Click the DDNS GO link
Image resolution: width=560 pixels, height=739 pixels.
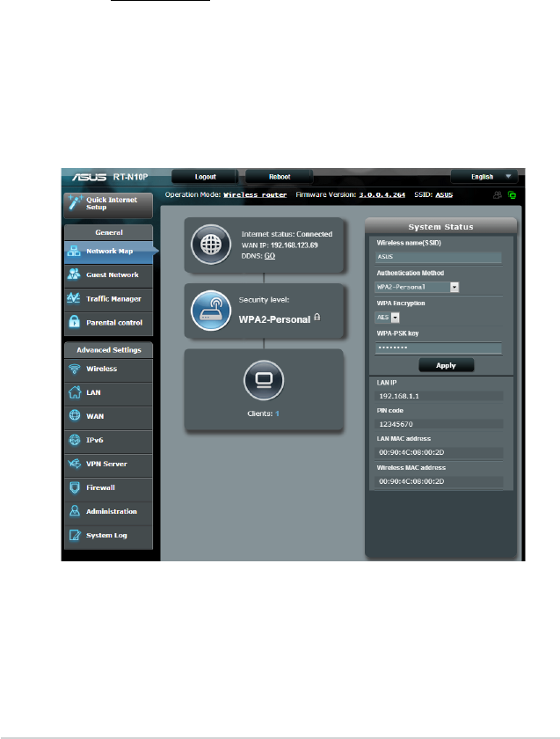[269, 256]
